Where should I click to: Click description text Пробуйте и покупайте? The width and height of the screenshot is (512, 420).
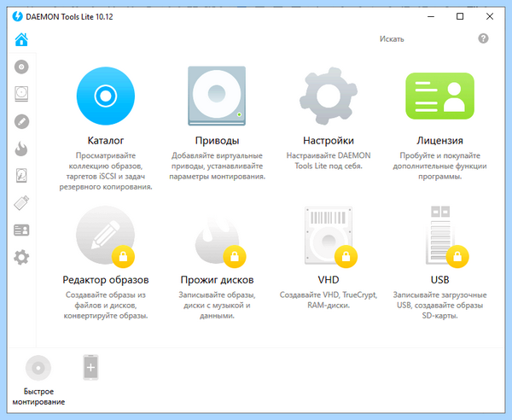click(x=439, y=166)
